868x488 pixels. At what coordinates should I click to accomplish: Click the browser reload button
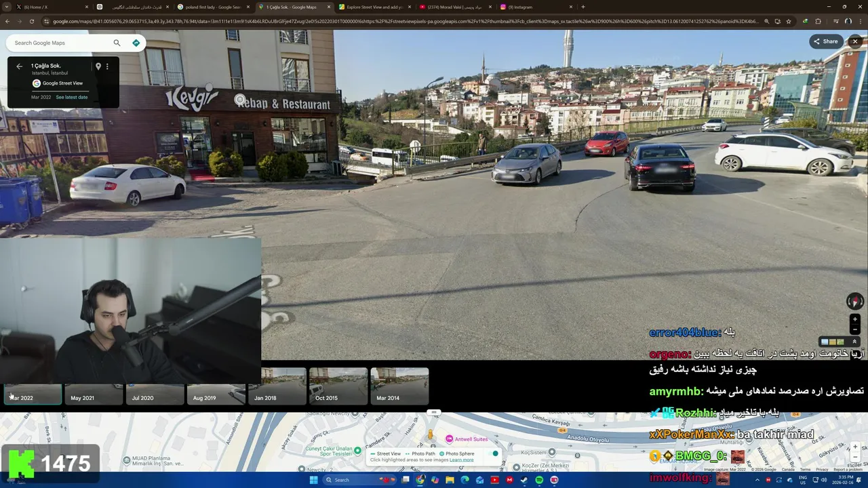(31, 21)
